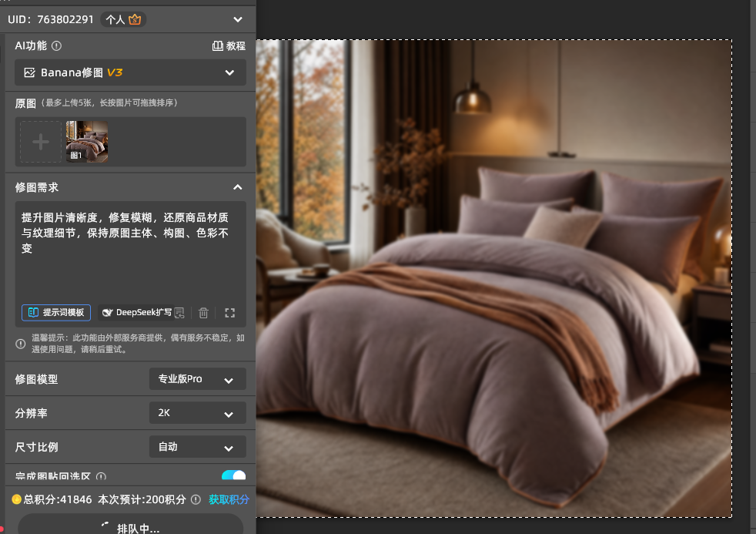
Task: Click the 获取积分 link
Action: [229, 500]
